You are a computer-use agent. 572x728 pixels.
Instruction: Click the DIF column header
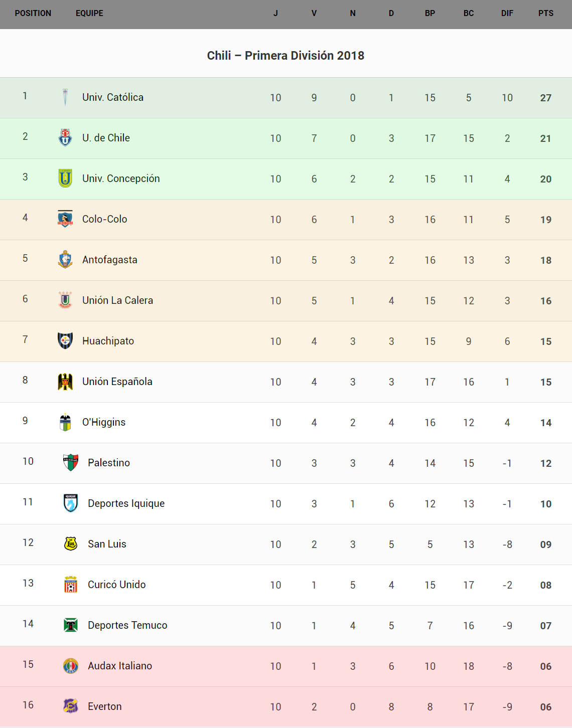tap(507, 14)
